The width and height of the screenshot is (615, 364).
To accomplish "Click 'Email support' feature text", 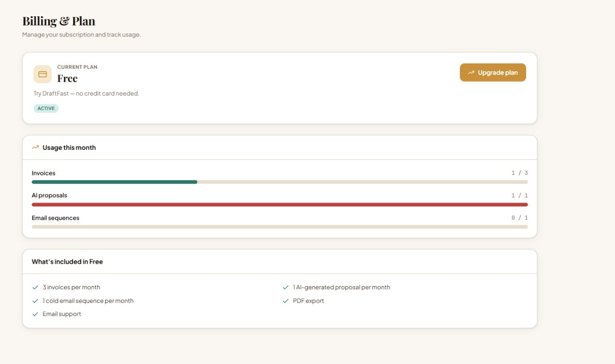I will pos(62,314).
